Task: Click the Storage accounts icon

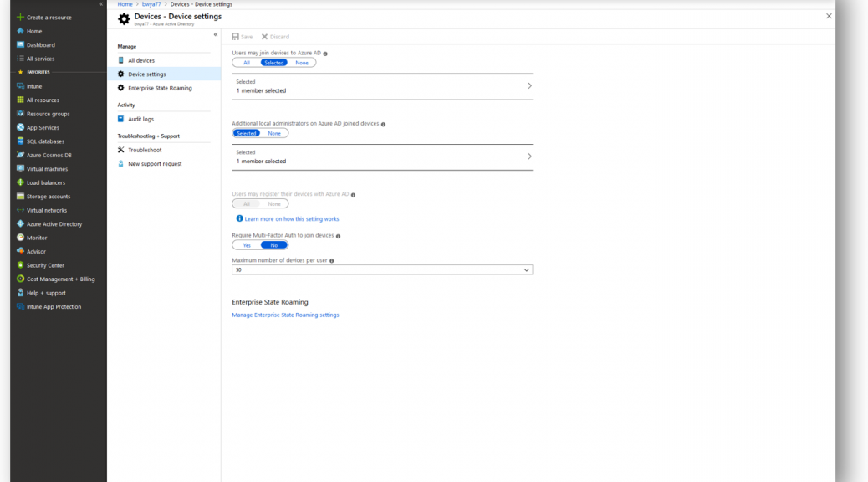Action: [x=20, y=197]
